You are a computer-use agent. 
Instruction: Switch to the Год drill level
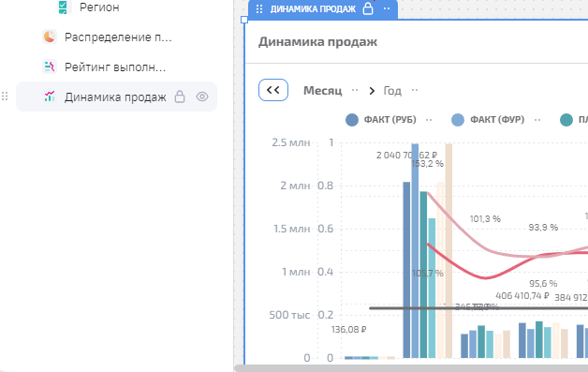(392, 91)
